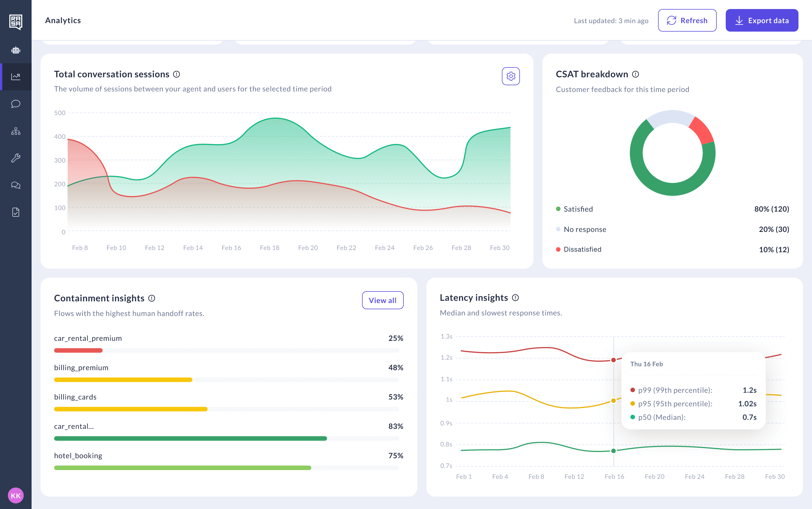Image resolution: width=812 pixels, height=509 pixels.
Task: Click the Rasa logo in the sidebar
Action: (x=16, y=22)
